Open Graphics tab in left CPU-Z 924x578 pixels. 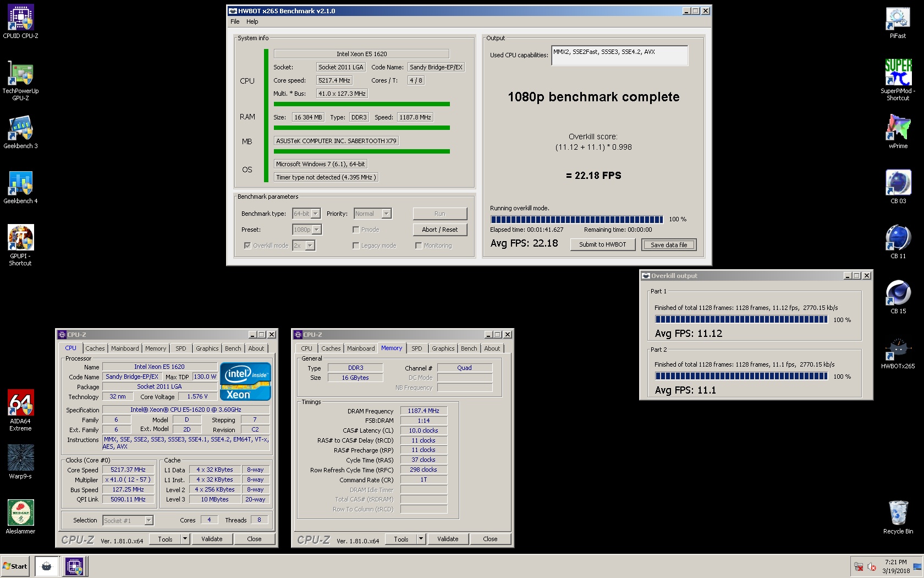[x=207, y=348]
